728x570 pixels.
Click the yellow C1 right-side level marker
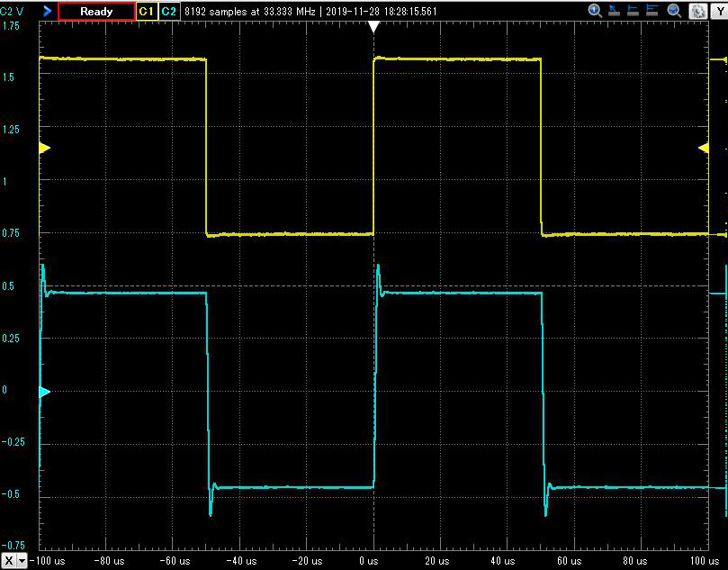[704, 148]
